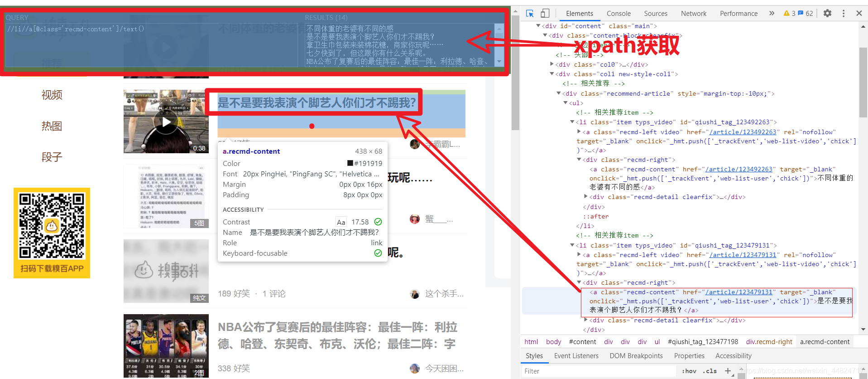Click the XPath QUERY input box

tap(151, 45)
